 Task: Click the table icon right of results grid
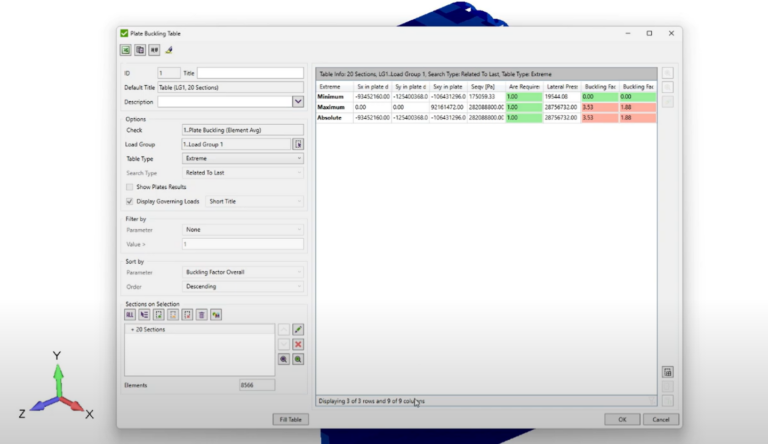[667, 372]
